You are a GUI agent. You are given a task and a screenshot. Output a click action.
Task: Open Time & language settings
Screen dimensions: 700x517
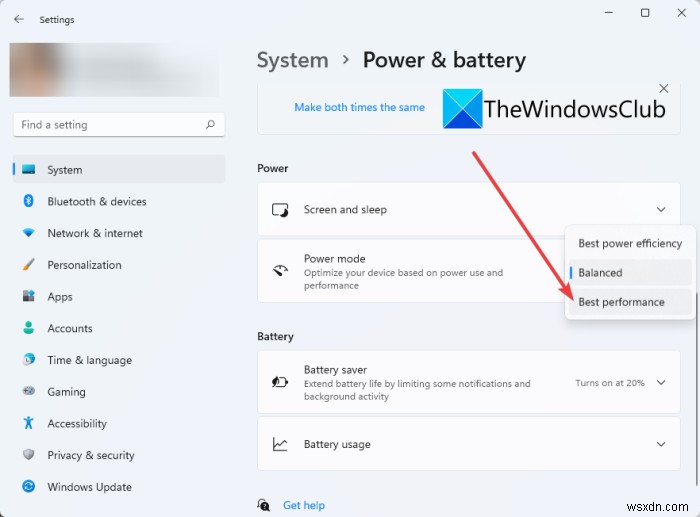(119, 360)
